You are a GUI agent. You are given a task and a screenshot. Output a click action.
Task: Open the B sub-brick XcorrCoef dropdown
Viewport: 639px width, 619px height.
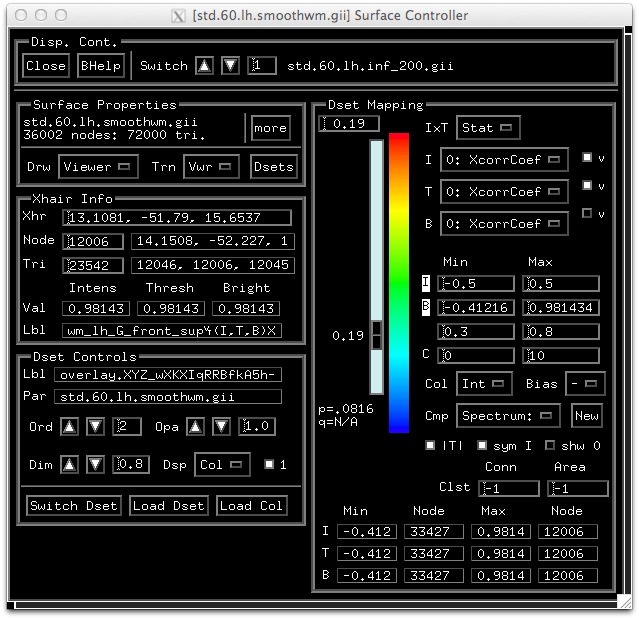tap(504, 223)
